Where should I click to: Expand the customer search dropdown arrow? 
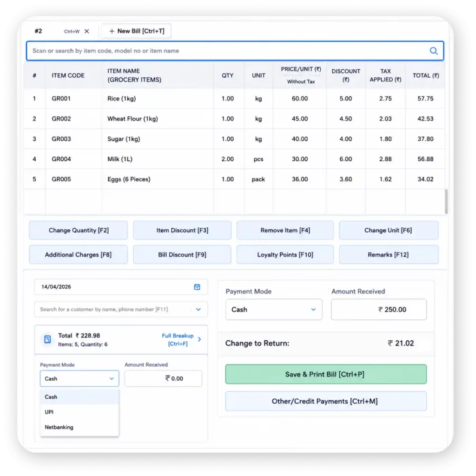[198, 309]
